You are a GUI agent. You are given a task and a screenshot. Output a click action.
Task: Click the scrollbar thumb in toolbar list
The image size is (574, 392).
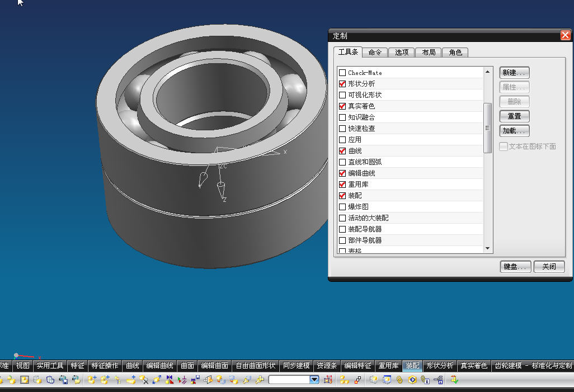(487, 127)
